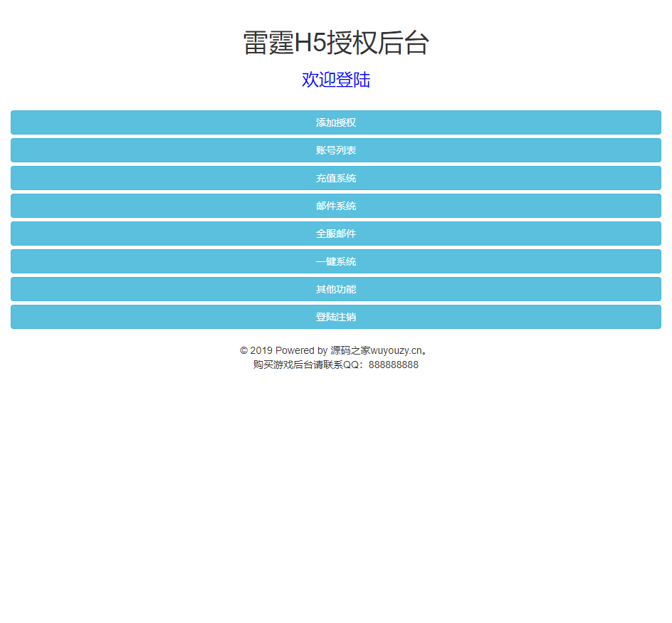Open the 添加授权 button
This screenshot has width=672, height=623.
point(335,122)
